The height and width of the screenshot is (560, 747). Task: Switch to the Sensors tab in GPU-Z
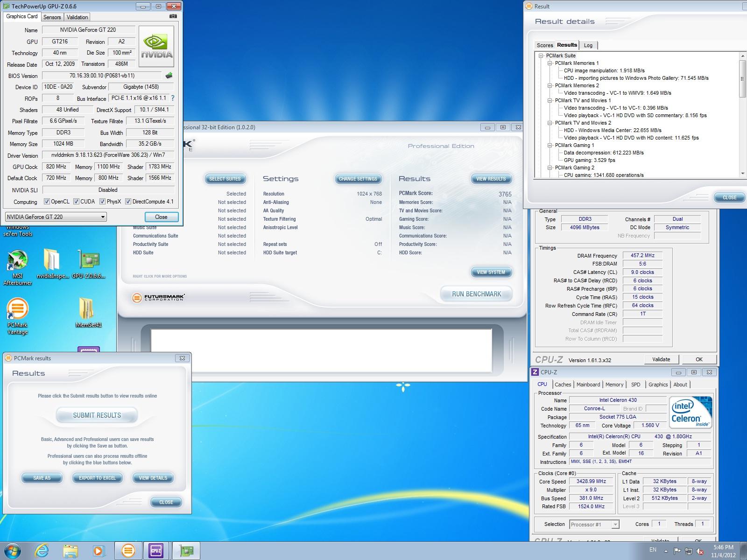click(52, 17)
